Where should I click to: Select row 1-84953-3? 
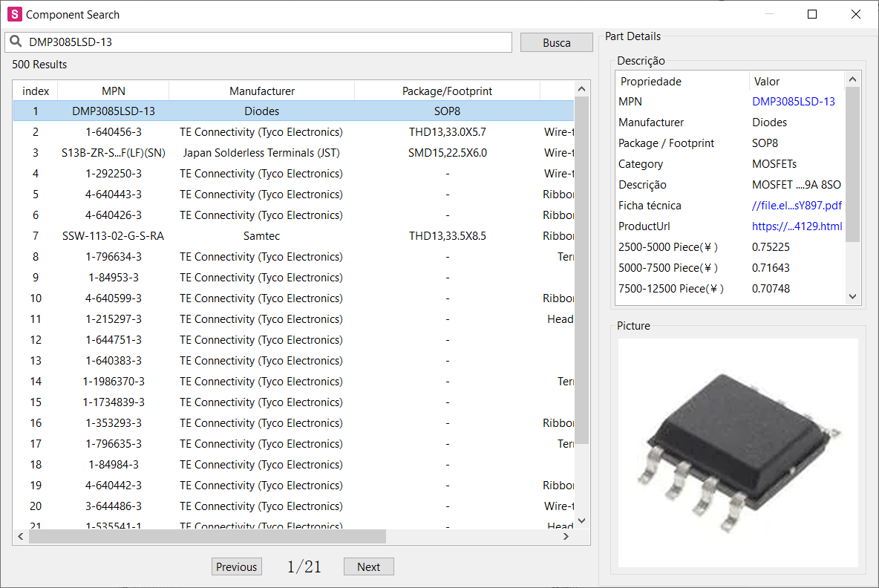tap(294, 278)
